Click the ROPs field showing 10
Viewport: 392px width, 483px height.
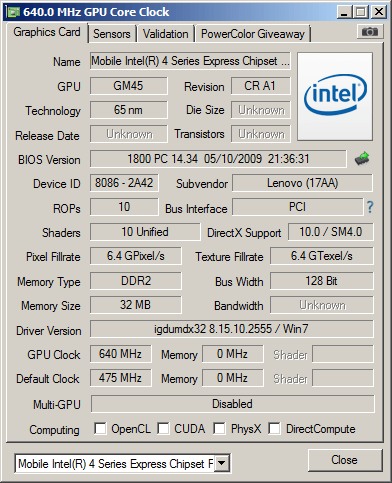[x=124, y=207]
